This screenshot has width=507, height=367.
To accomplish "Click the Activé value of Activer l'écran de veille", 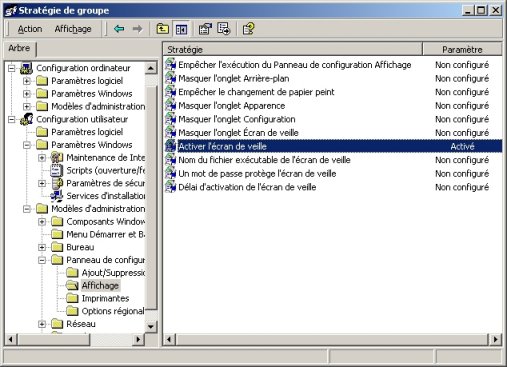I will (x=462, y=146).
